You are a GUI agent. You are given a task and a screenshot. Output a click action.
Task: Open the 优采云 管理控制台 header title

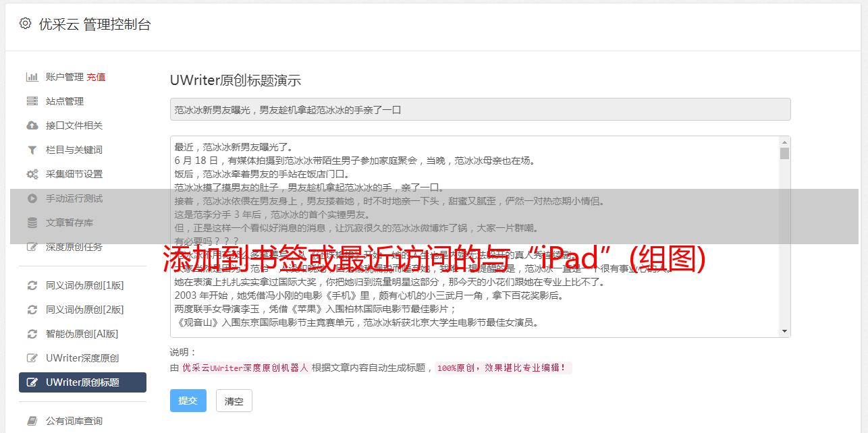(94, 24)
